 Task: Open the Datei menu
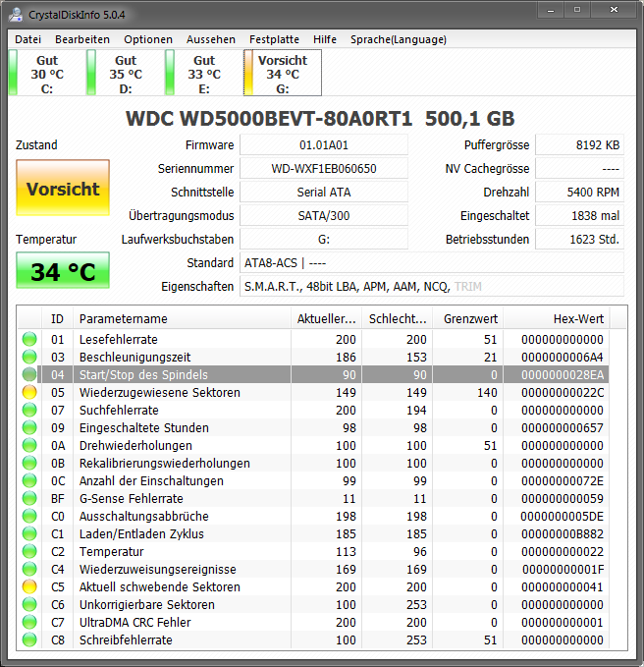28,39
